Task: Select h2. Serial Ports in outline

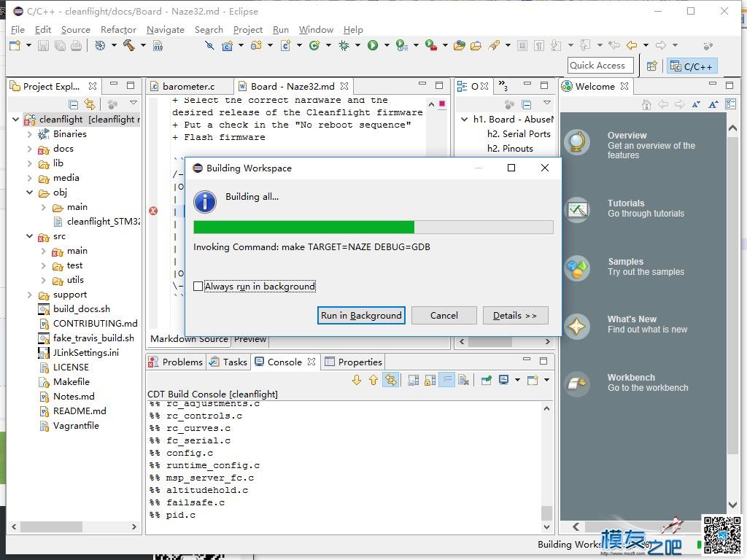Action: point(519,134)
